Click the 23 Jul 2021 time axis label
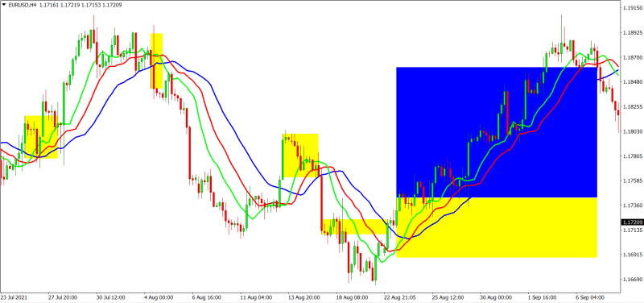The image size is (644, 303). [x=14, y=297]
